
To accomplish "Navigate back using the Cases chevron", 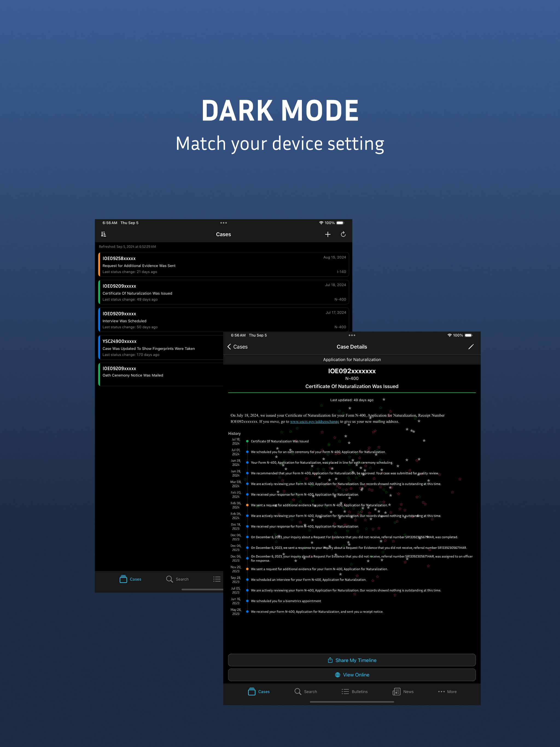I will tap(238, 347).
